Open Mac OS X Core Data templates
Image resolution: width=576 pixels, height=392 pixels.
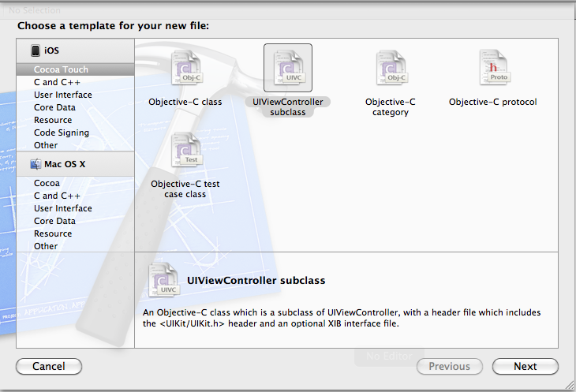coord(75,221)
